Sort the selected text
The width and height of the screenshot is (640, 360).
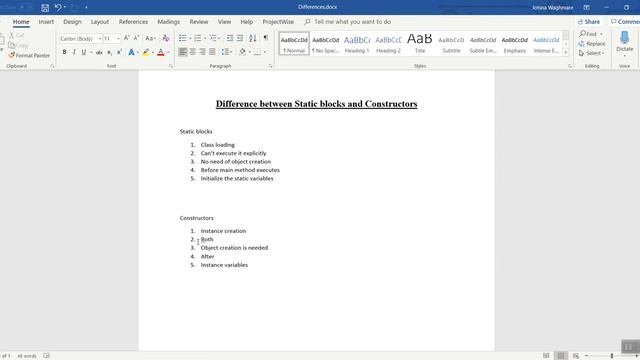[253, 38]
